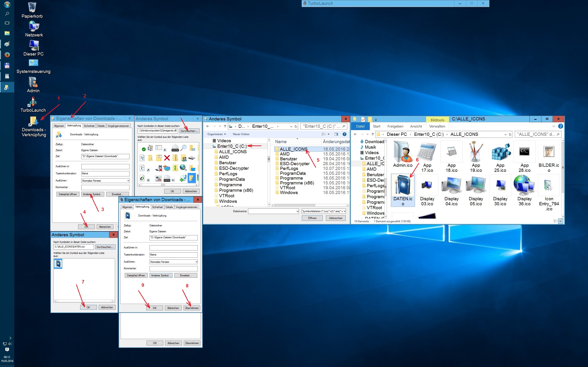Click the Öffnen button
588x367 pixels.
point(312,218)
